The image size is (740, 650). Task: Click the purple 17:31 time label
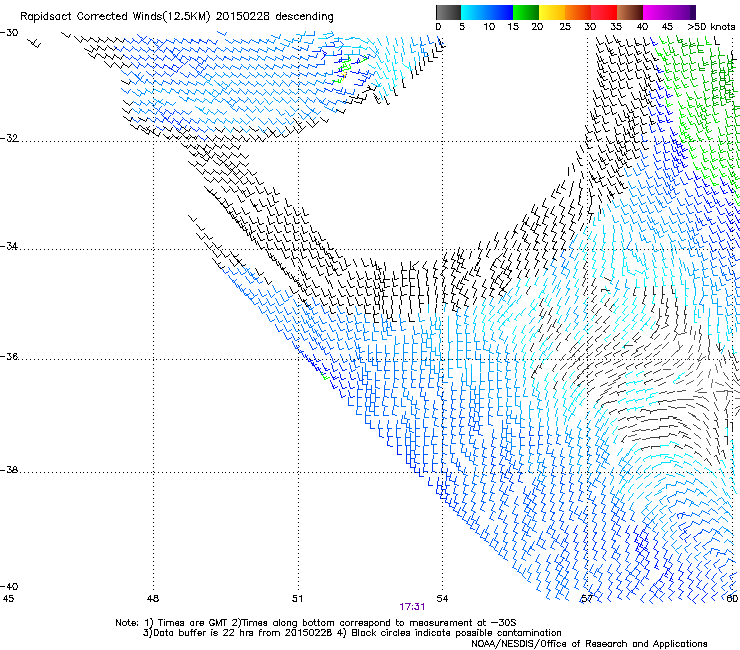click(412, 607)
